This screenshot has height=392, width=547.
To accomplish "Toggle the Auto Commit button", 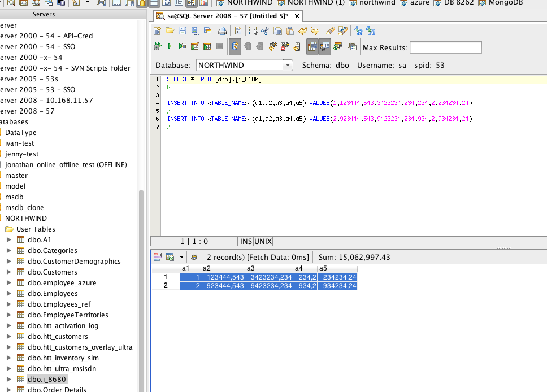I will [235, 46].
